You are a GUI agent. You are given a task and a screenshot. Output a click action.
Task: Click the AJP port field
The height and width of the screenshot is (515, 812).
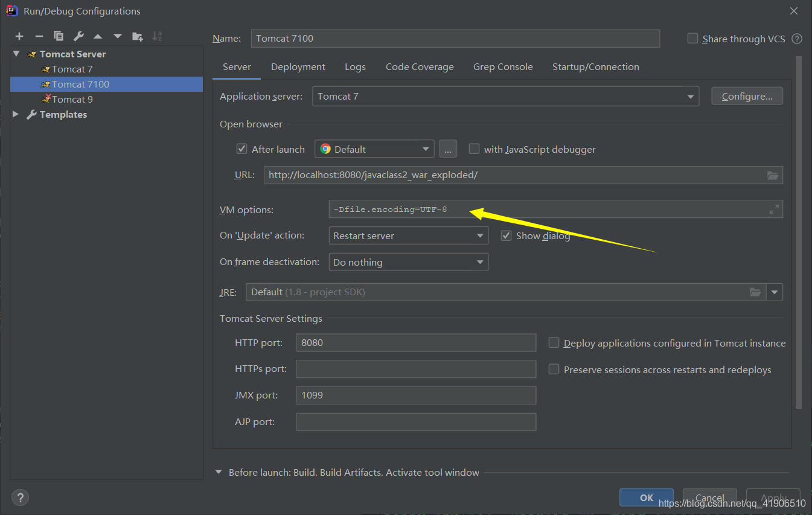[x=416, y=421]
